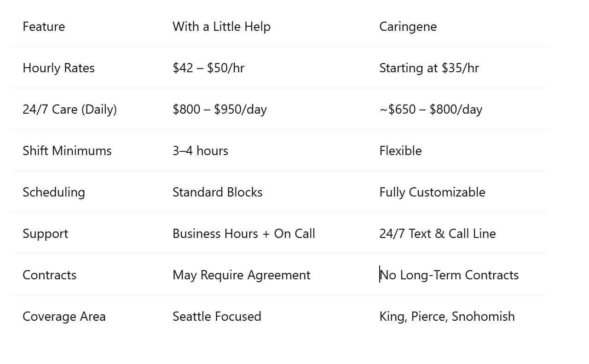This screenshot has width=589, height=364.
Task: Place cursor in '3–4 hours' cell
Action: click(x=200, y=151)
